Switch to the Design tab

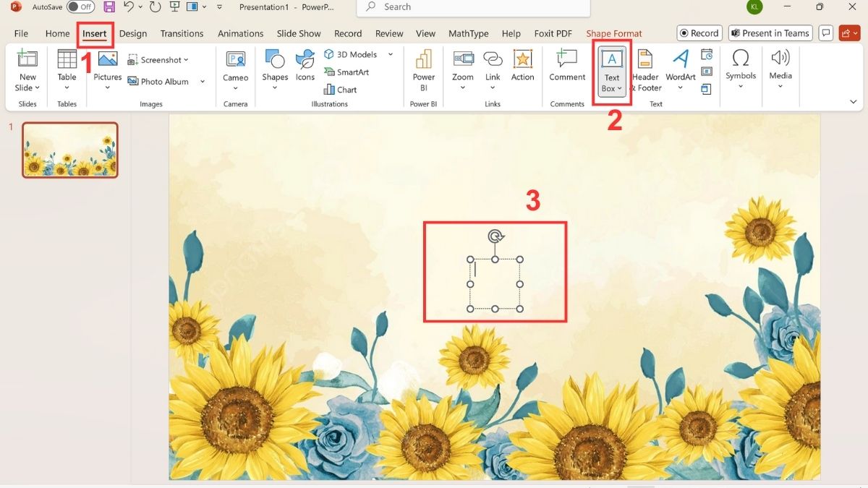click(x=133, y=33)
